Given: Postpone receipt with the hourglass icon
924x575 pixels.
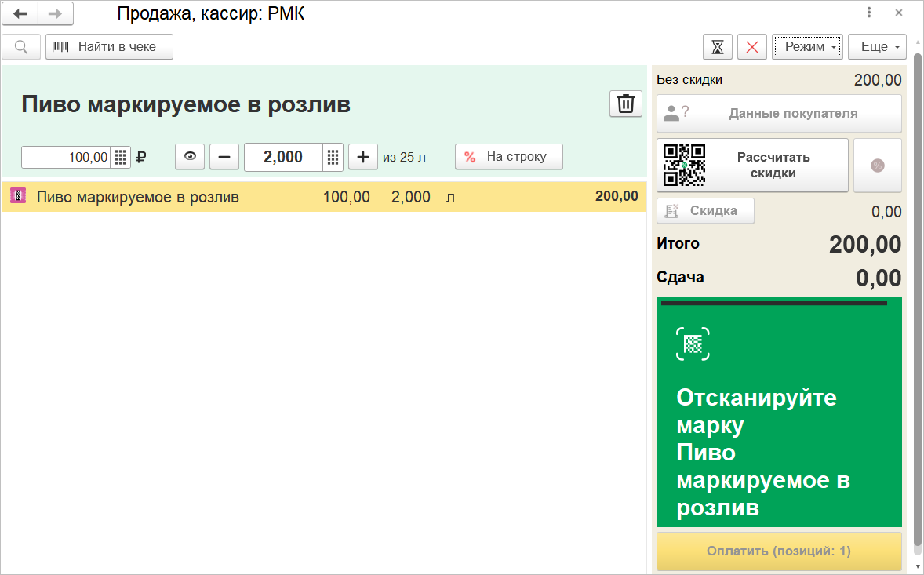Looking at the screenshot, I should click(x=717, y=47).
